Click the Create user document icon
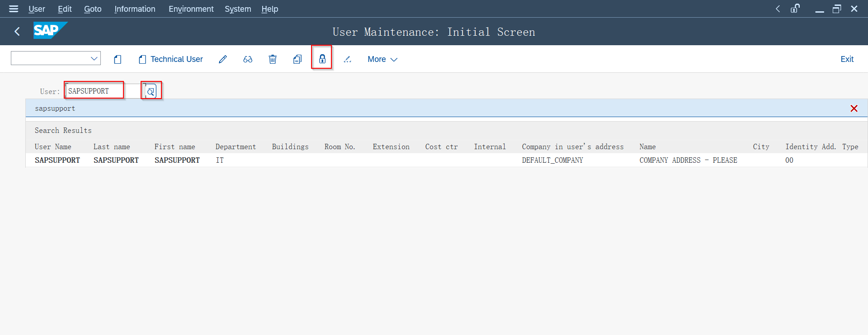Screen dimensions: 868x335 (x=118, y=59)
